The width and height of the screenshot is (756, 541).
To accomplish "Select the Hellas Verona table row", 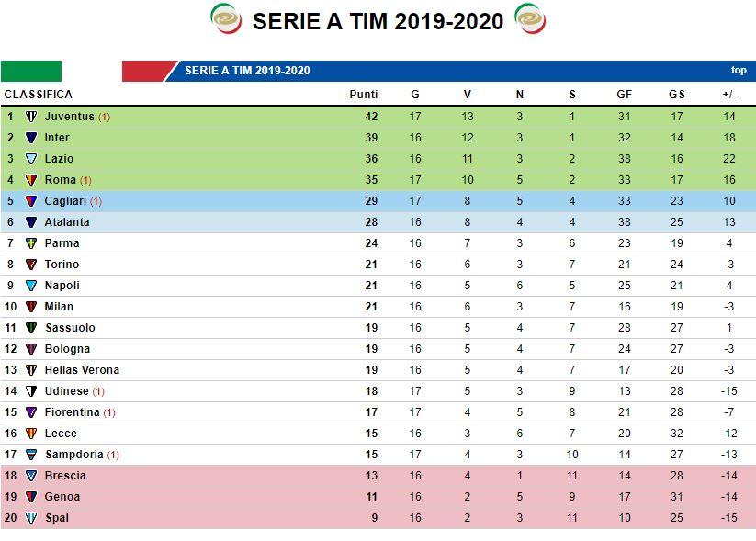I will coord(378,370).
